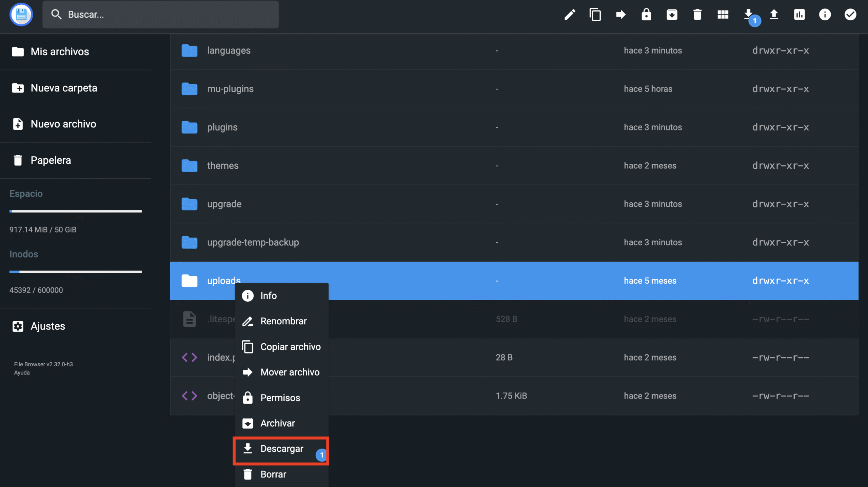Choose Borrar from the context menu

click(x=273, y=474)
